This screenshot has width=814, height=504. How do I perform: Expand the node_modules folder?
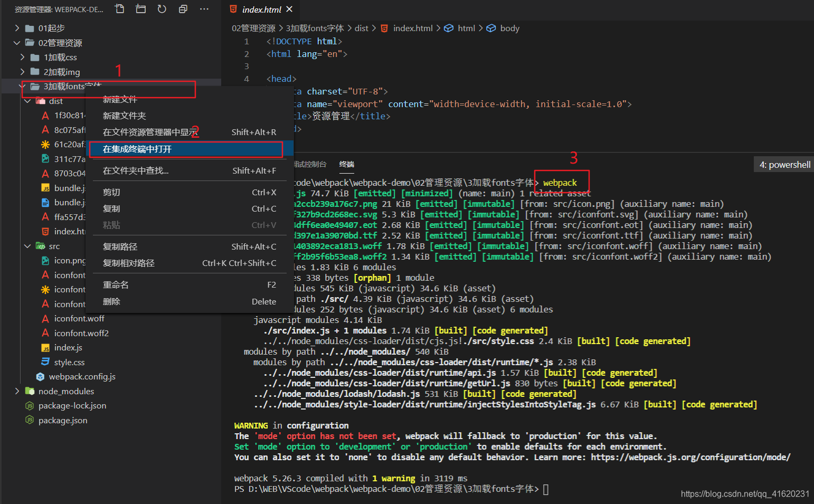(17, 391)
